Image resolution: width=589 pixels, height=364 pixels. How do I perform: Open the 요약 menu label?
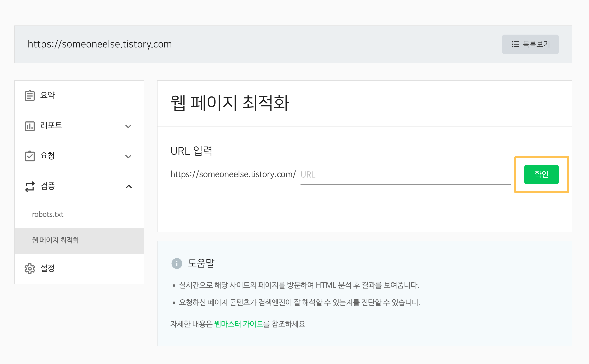tap(47, 95)
